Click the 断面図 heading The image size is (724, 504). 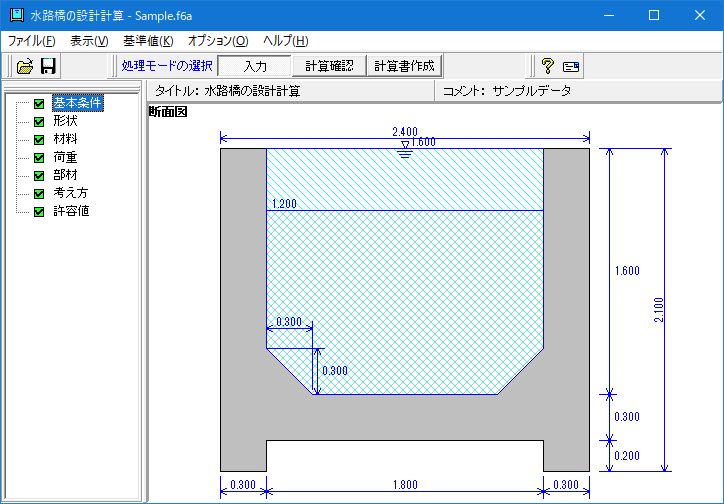click(168, 112)
